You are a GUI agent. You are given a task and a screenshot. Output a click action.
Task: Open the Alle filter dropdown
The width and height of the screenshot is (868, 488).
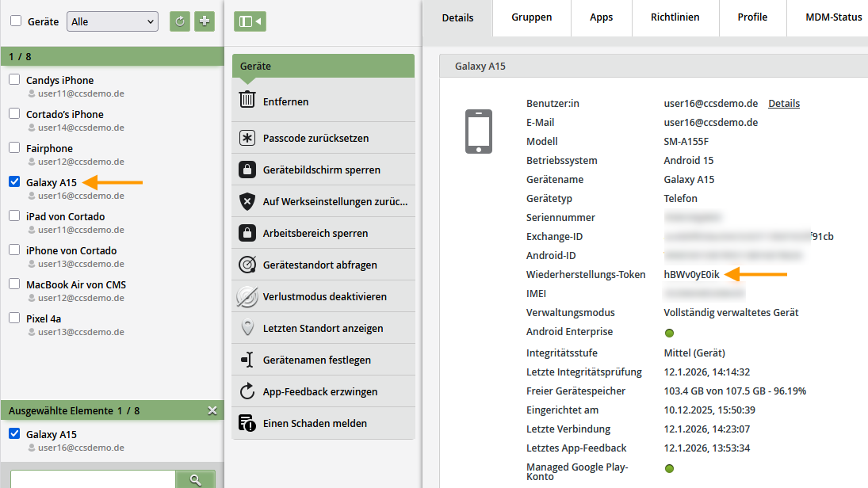point(111,21)
